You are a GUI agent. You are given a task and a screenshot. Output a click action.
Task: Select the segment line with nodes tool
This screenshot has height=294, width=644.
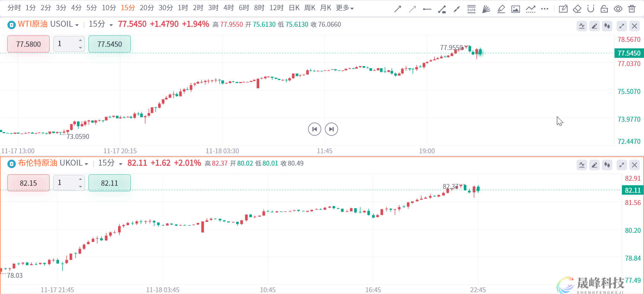457,9
